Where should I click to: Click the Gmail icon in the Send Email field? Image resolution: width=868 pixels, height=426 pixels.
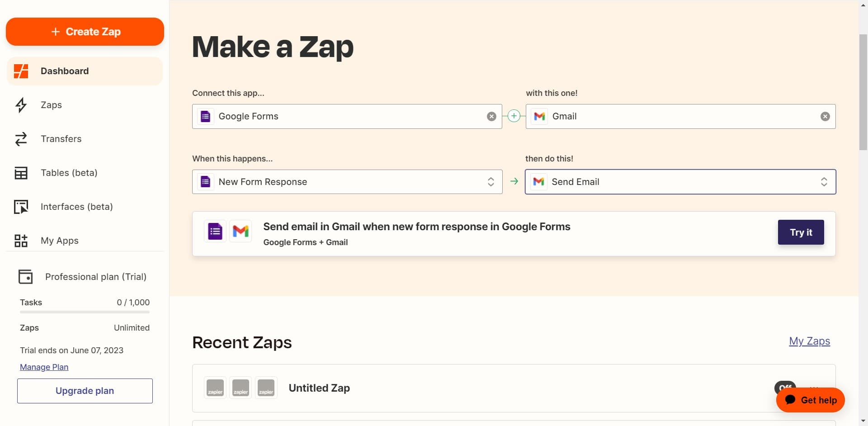(538, 182)
